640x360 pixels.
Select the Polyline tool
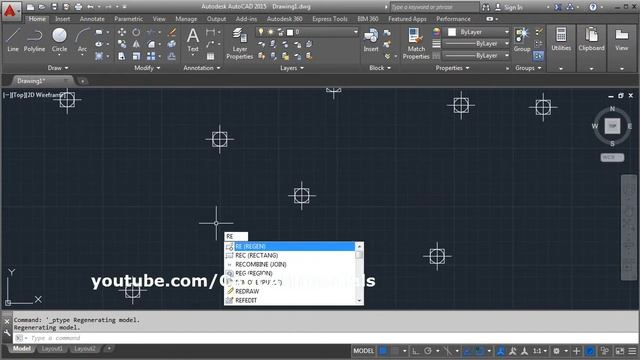34,40
